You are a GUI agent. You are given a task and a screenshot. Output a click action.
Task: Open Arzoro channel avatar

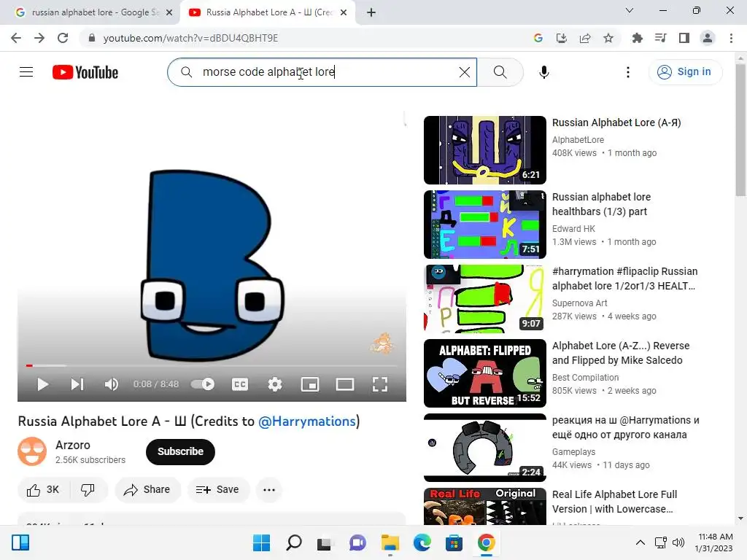tap(32, 451)
